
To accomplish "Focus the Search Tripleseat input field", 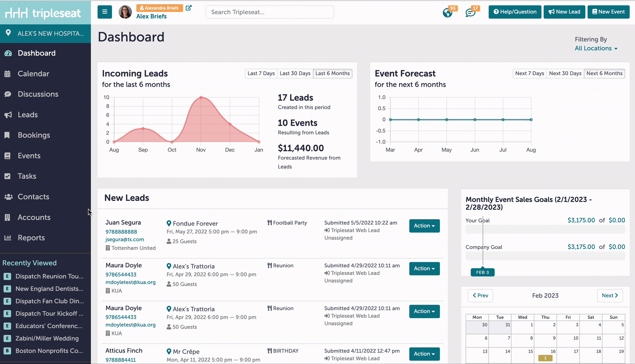I will (270, 12).
